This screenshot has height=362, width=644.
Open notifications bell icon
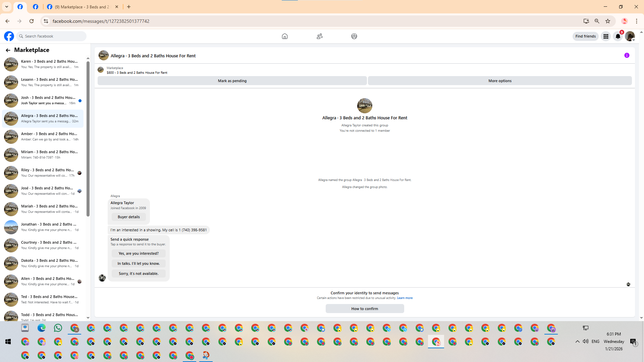(618, 36)
